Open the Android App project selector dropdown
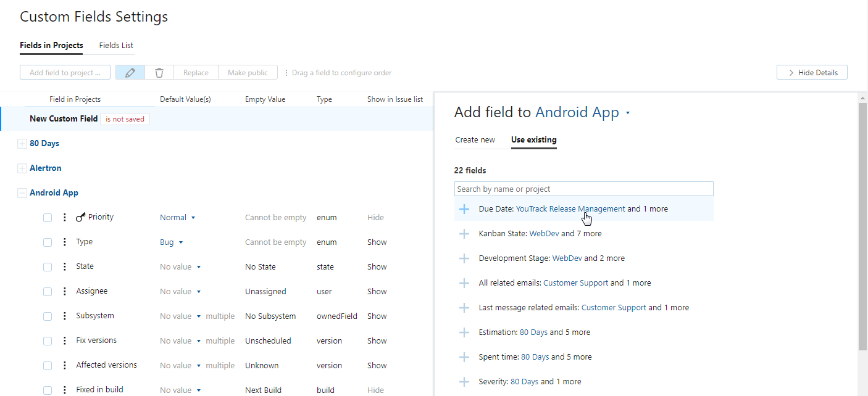The width and height of the screenshot is (868, 396). [x=627, y=112]
